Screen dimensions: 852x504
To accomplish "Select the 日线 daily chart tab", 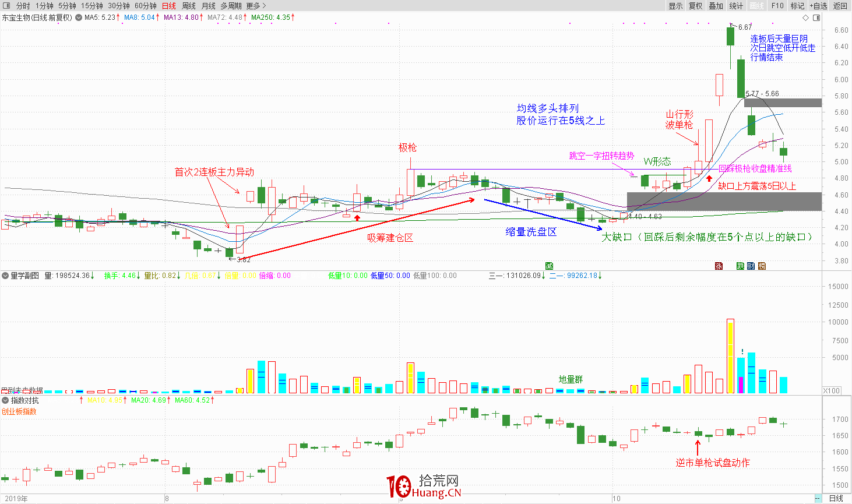I will (169, 6).
